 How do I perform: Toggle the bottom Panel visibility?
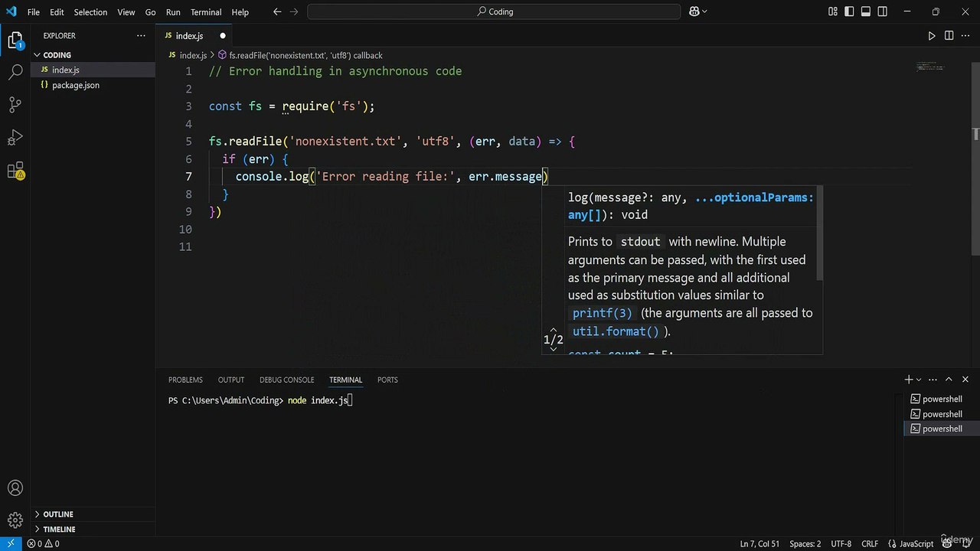click(x=866, y=11)
